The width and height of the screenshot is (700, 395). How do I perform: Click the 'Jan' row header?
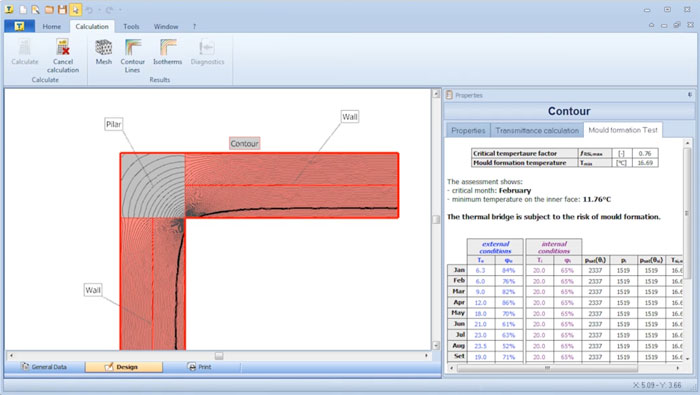pos(457,270)
